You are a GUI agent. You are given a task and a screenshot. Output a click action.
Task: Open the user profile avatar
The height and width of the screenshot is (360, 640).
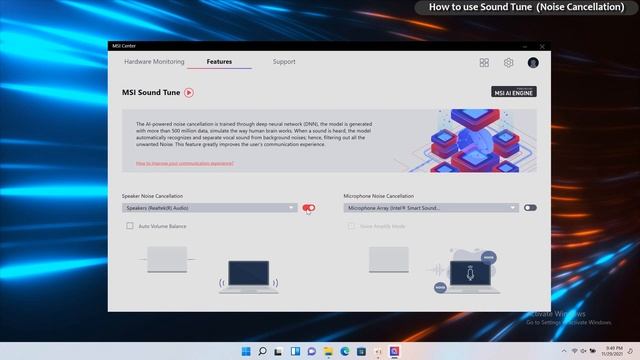[x=533, y=62]
